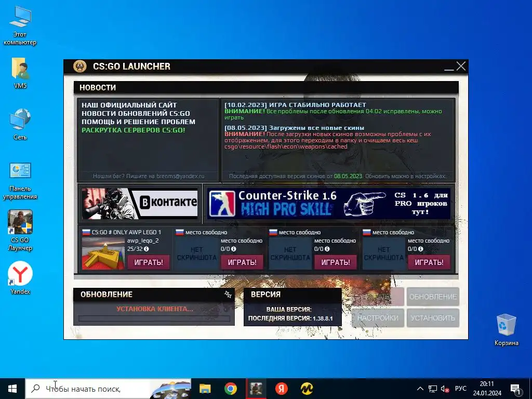Click the [08.05.2023] Загружены все новые скины headline
This screenshot has height=399, width=532.
click(294, 128)
